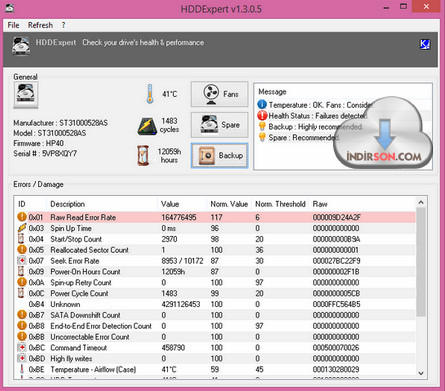Click the vertical scrollbar thumb in table
Viewport: 445px width, 391px height.
421,262
